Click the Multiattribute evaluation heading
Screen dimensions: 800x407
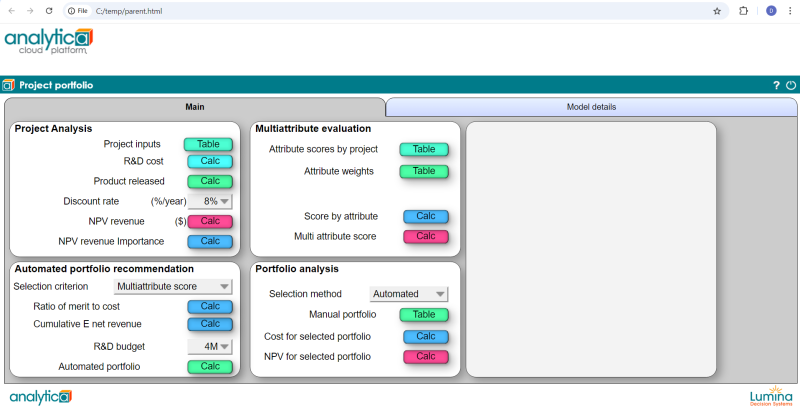(313, 129)
